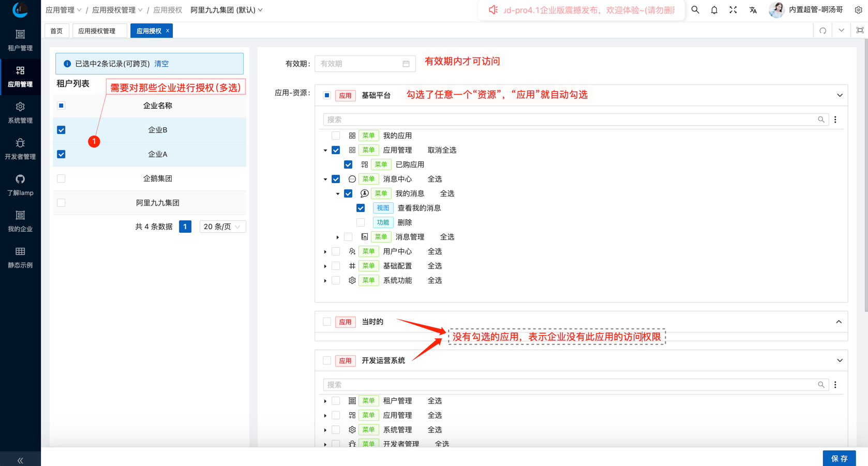Open the 20 条/页 page size dropdown
Viewport: 868px width, 466px height.
222,227
